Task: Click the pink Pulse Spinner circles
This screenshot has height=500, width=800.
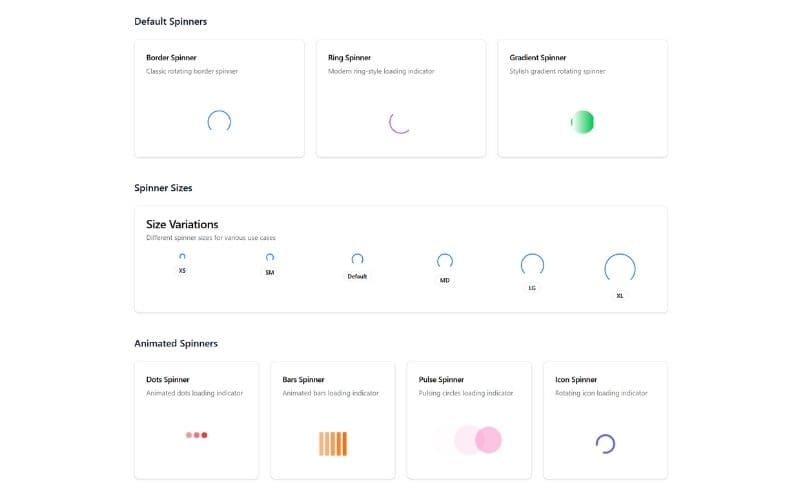Action: tap(478, 440)
